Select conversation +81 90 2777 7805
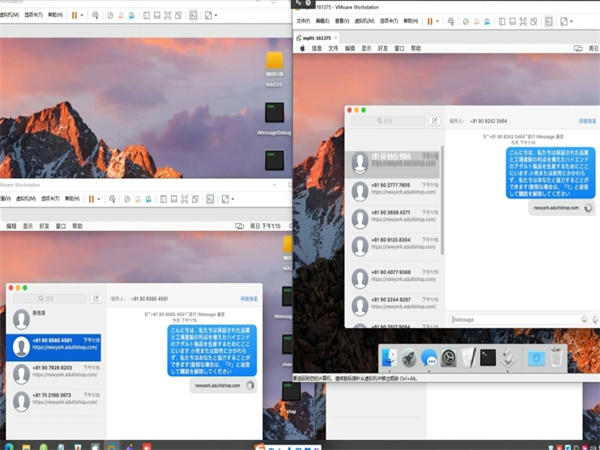Image resolution: width=600 pixels, height=450 pixels. coord(390,188)
